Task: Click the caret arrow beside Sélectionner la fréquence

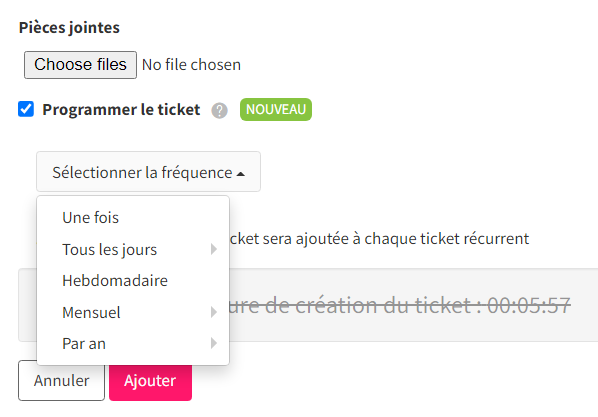Action: click(x=240, y=174)
